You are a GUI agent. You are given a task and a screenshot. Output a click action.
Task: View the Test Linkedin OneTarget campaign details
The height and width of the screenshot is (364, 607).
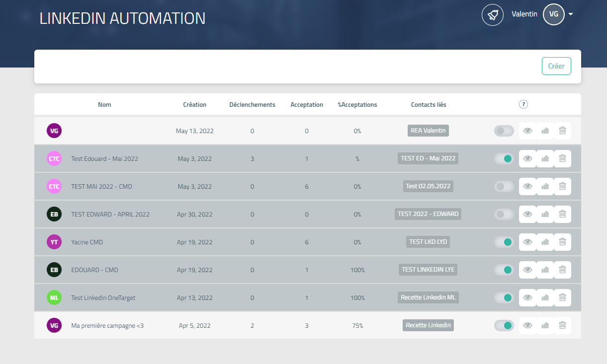coord(527,297)
